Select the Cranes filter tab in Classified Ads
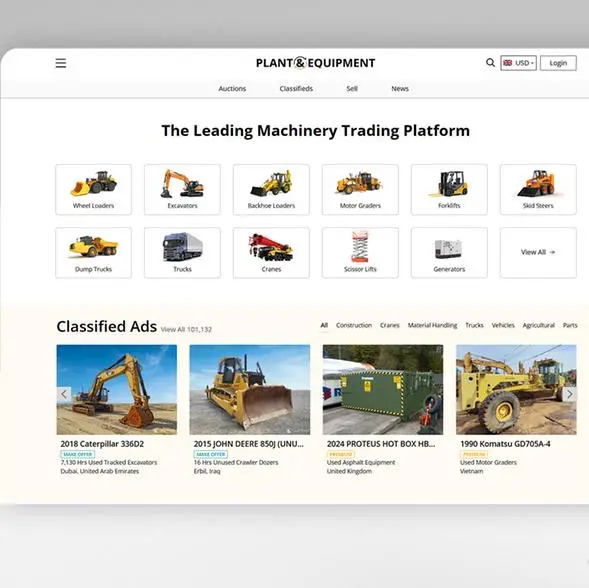 pos(390,325)
